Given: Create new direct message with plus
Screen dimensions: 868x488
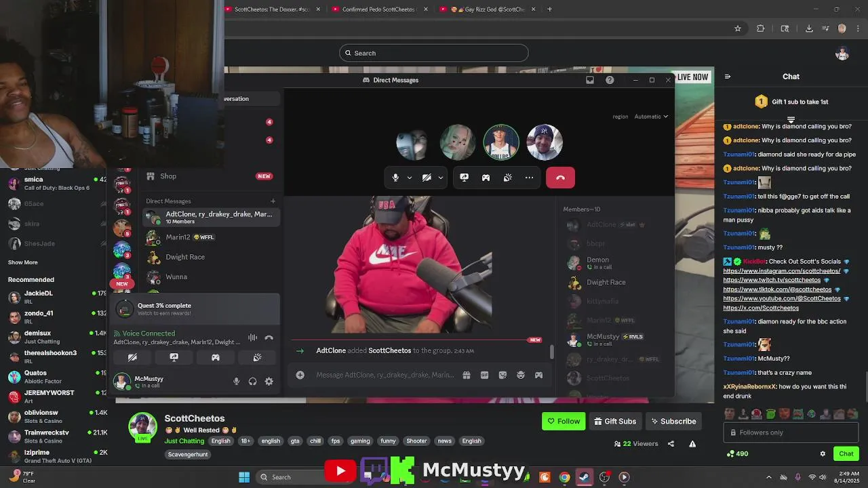Looking at the screenshot, I should pos(273,201).
